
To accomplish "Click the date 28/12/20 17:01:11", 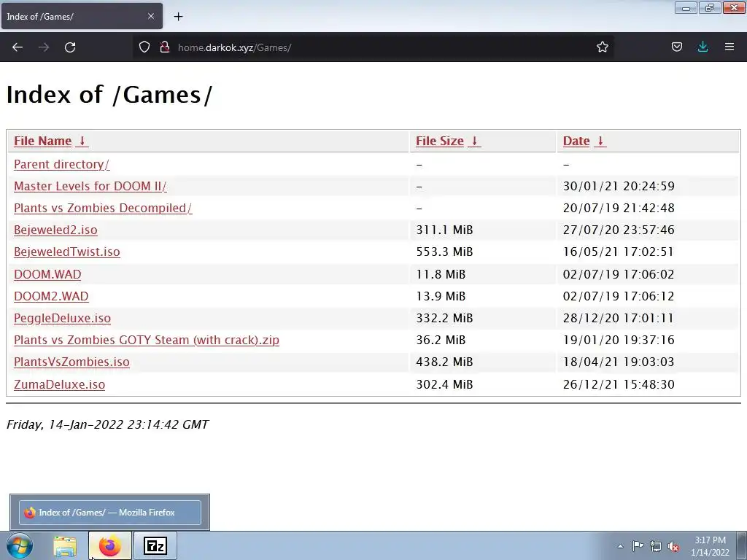I will click(x=619, y=318).
